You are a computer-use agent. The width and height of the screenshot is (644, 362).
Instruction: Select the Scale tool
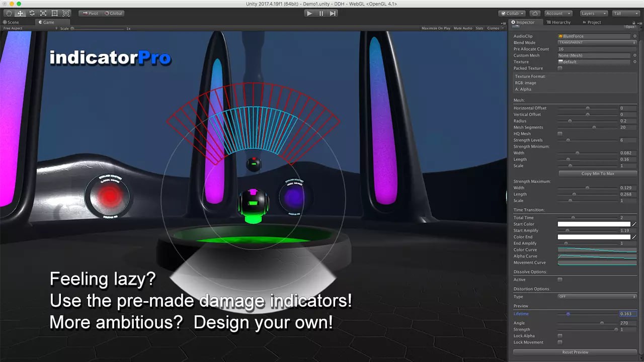tap(43, 14)
